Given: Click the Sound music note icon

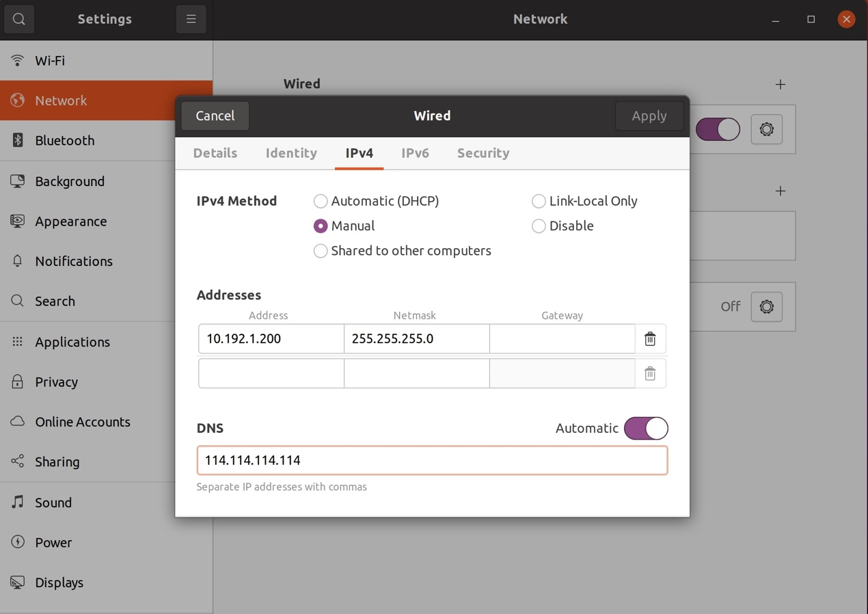Looking at the screenshot, I should coord(18,502).
